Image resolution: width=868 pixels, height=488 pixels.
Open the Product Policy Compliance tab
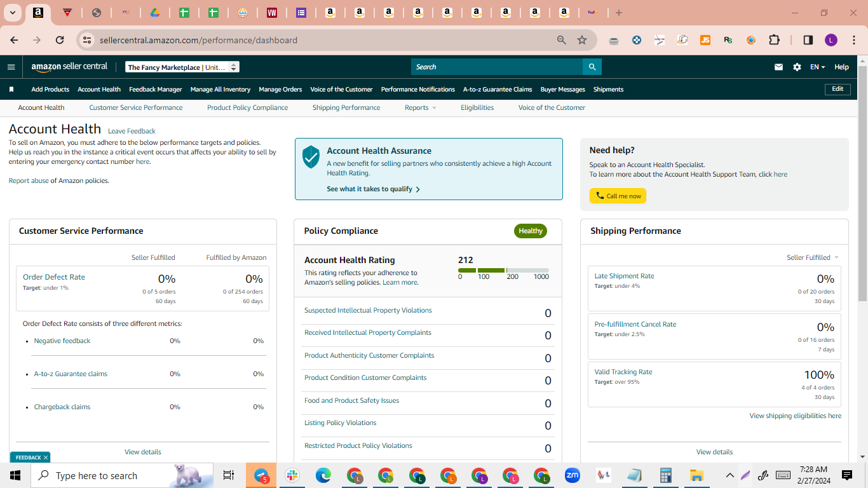[247, 108]
